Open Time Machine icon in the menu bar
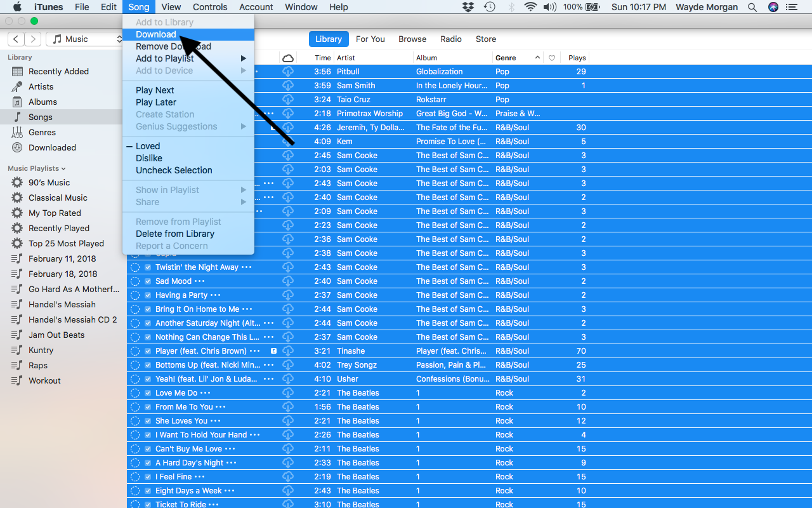 click(x=489, y=7)
